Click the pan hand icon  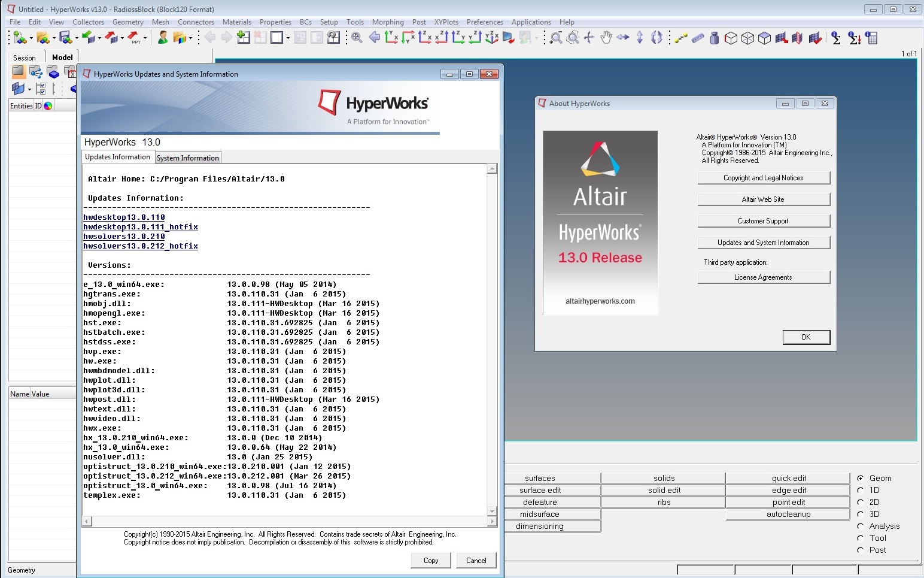(x=606, y=38)
